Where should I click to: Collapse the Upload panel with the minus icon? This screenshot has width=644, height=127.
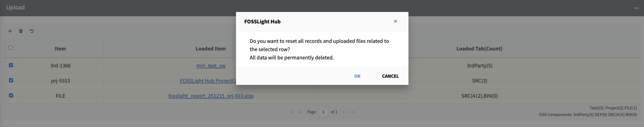(636, 8)
